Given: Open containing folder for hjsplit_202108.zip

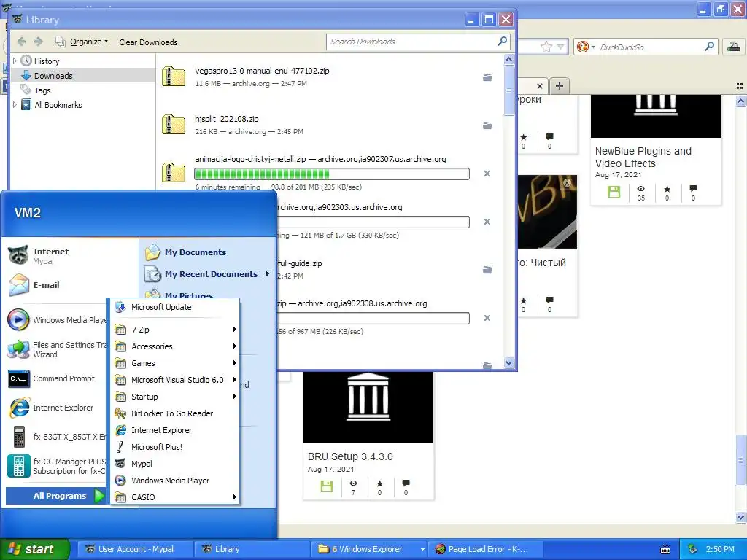Looking at the screenshot, I should tap(487, 125).
